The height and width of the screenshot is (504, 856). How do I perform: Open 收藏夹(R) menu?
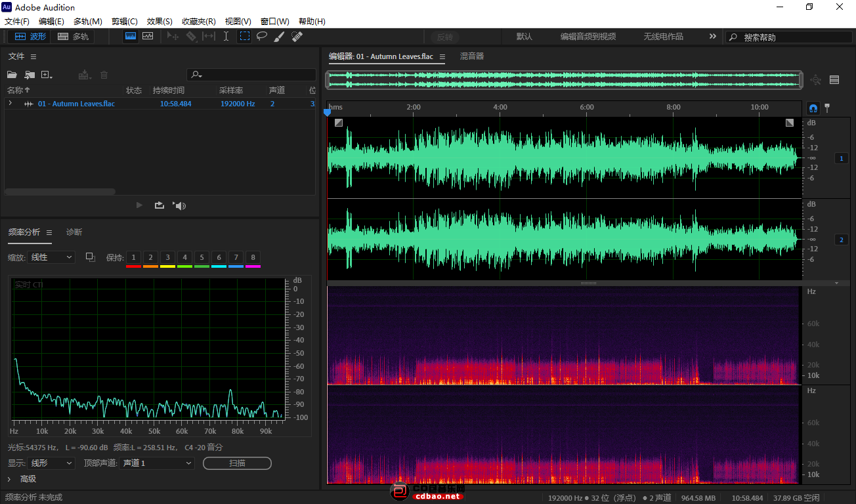(x=198, y=22)
